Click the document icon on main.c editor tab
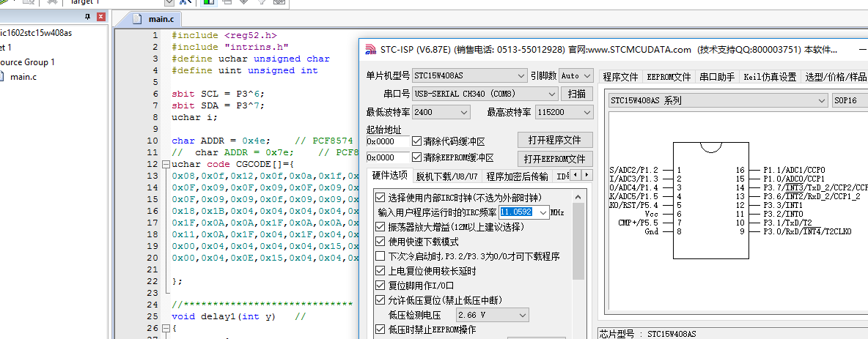 pyautogui.click(x=137, y=19)
